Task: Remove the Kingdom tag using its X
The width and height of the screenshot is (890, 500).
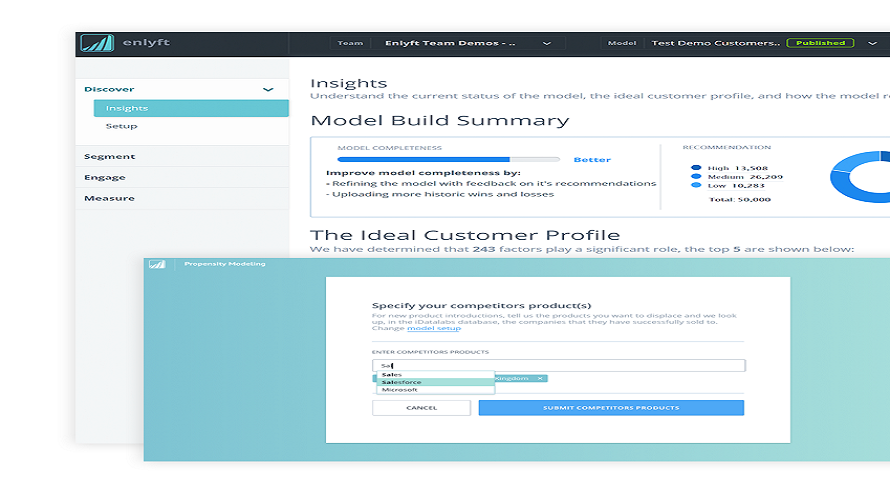Action: (x=540, y=378)
